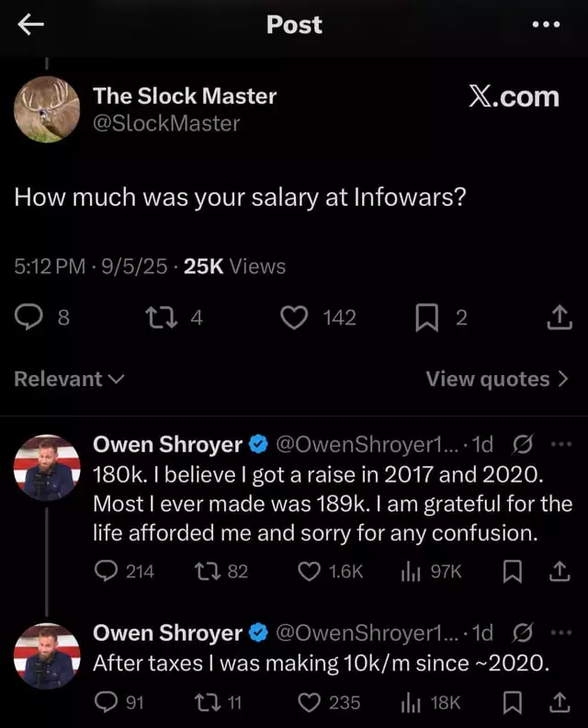
Task: Open more options on the second Owen Shroyer reply
Action: [x=561, y=632]
